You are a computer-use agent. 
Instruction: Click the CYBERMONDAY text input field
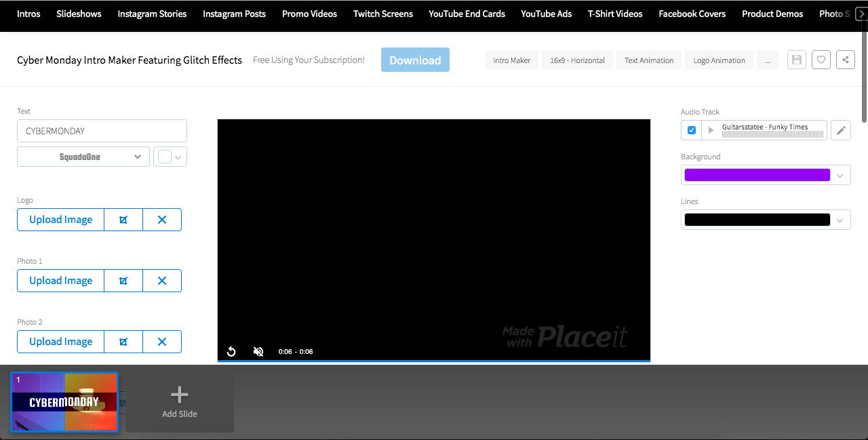coord(102,131)
